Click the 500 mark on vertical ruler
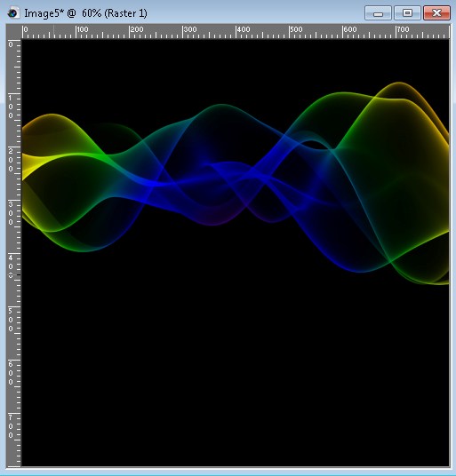The image size is (456, 476). pyautogui.click(x=11, y=320)
